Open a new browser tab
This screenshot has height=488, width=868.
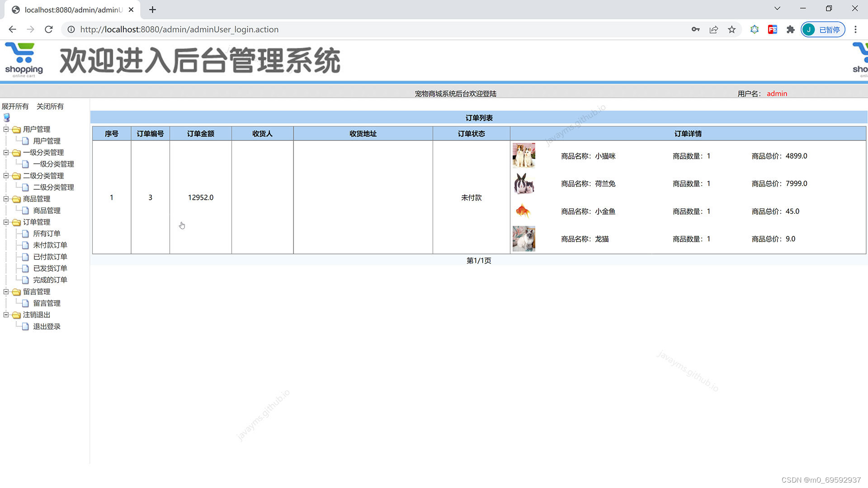point(153,9)
